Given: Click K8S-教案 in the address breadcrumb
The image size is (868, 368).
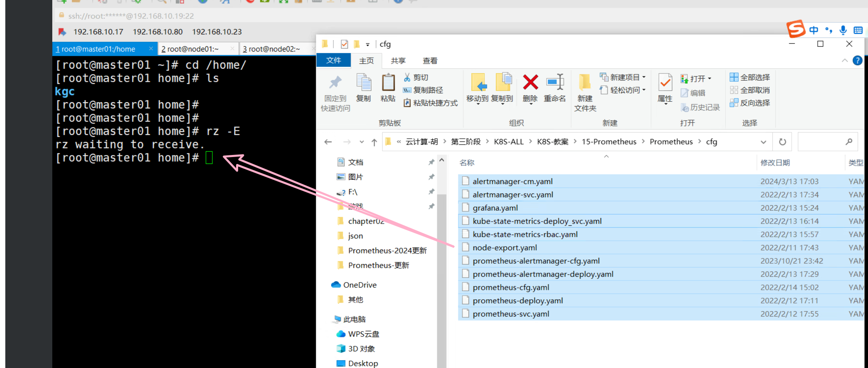Looking at the screenshot, I should point(552,141).
